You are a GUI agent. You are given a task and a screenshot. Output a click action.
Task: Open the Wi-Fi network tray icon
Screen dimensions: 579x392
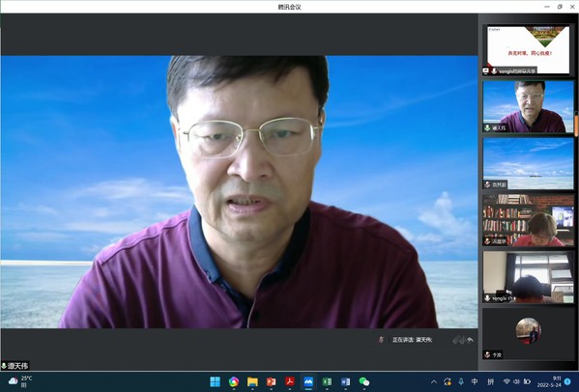pyautogui.click(x=507, y=381)
